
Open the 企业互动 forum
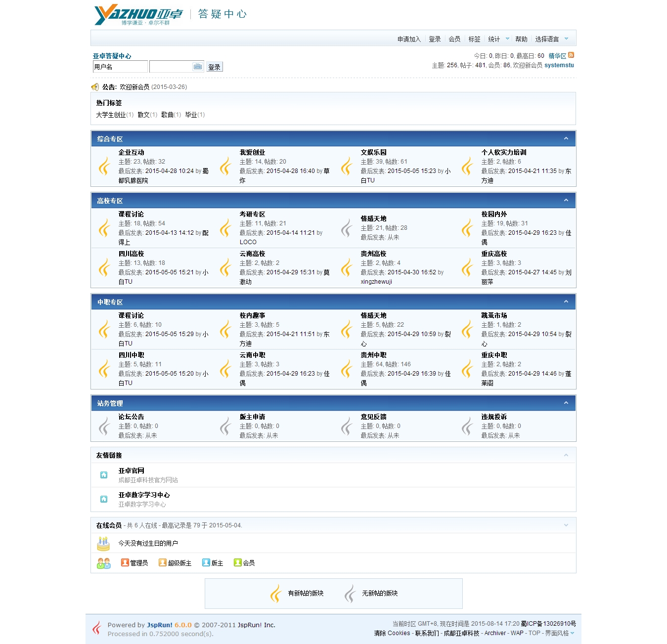coord(131,152)
